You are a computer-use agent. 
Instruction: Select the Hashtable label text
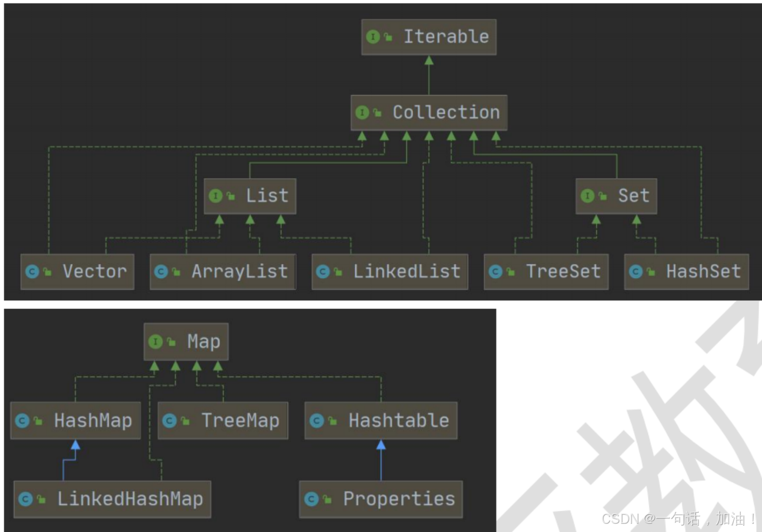tap(399, 421)
